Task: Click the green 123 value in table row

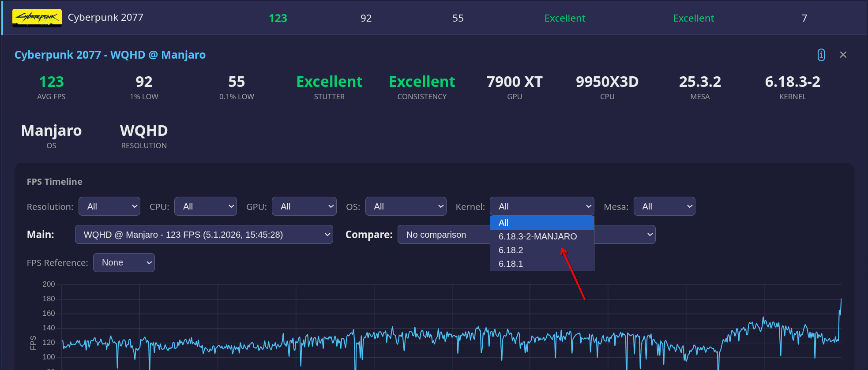Action: tap(278, 18)
